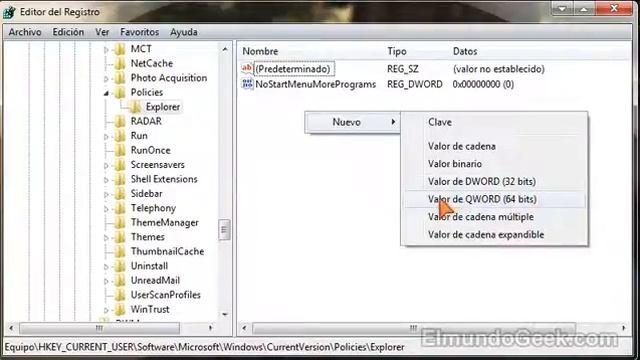The image size is (640, 360).
Task: Expand the Themes key
Action: 106,238
